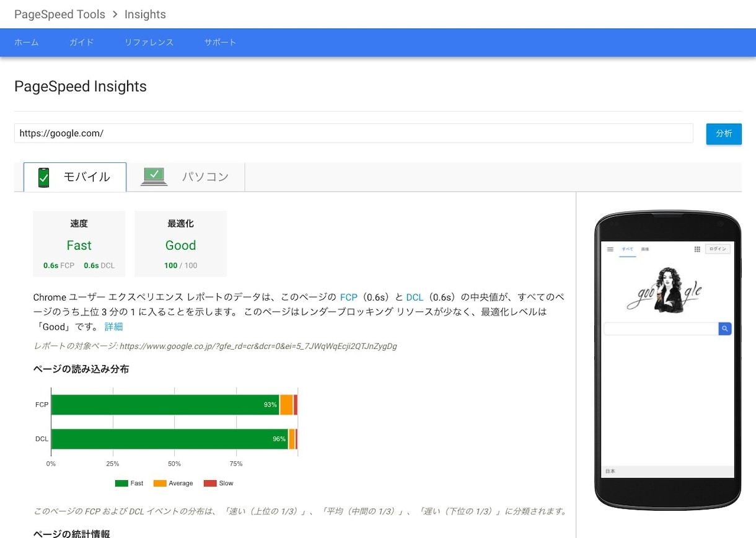The width and height of the screenshot is (756, 538).
Task: Open サポート in the navigation bar
Action: 220,42
